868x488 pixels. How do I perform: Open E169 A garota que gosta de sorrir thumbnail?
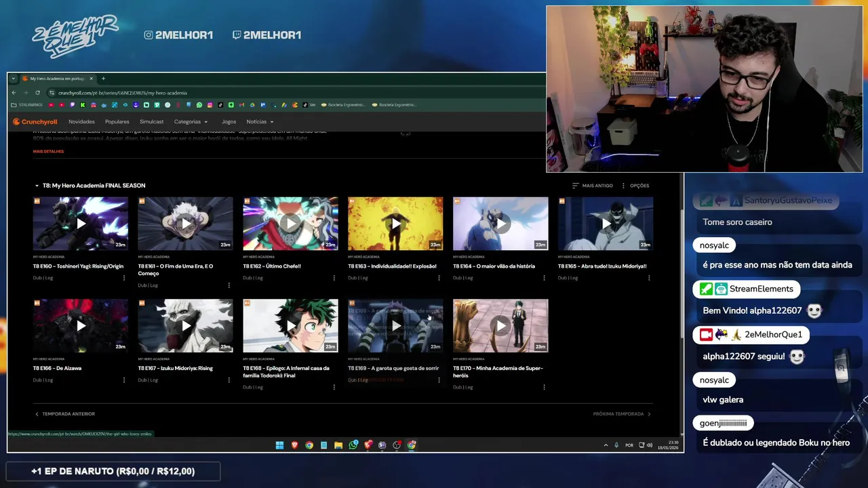[395, 325]
